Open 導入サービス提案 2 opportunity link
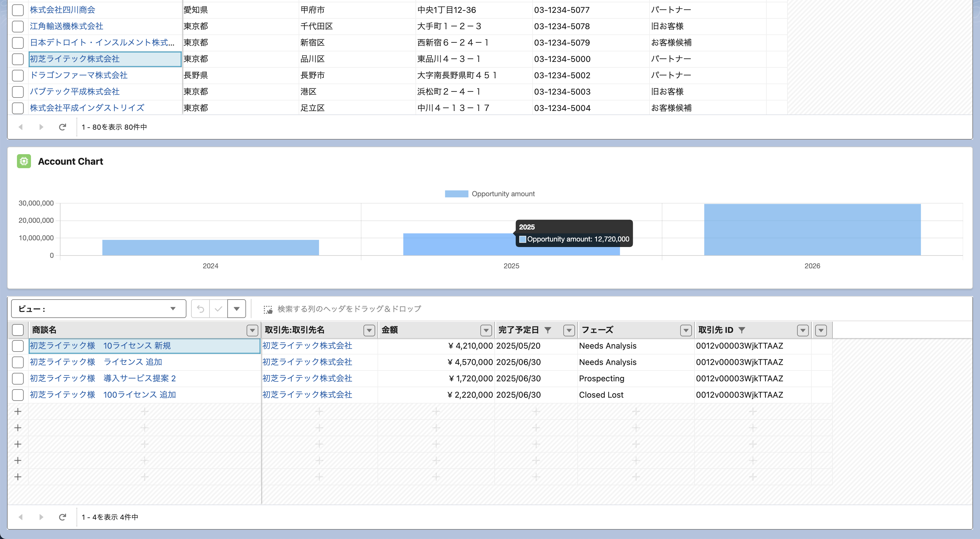The height and width of the screenshot is (539, 980). pos(103,378)
